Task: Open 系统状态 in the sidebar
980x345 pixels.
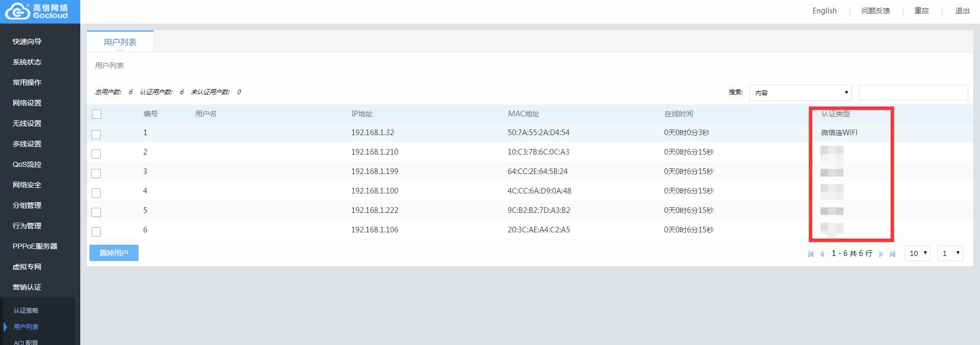Action: 27,62
